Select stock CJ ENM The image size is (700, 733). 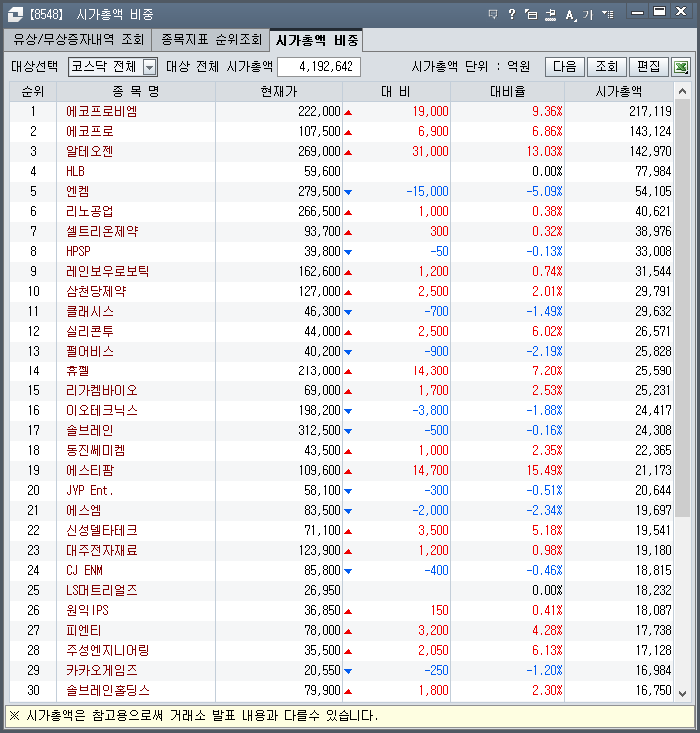click(84, 571)
